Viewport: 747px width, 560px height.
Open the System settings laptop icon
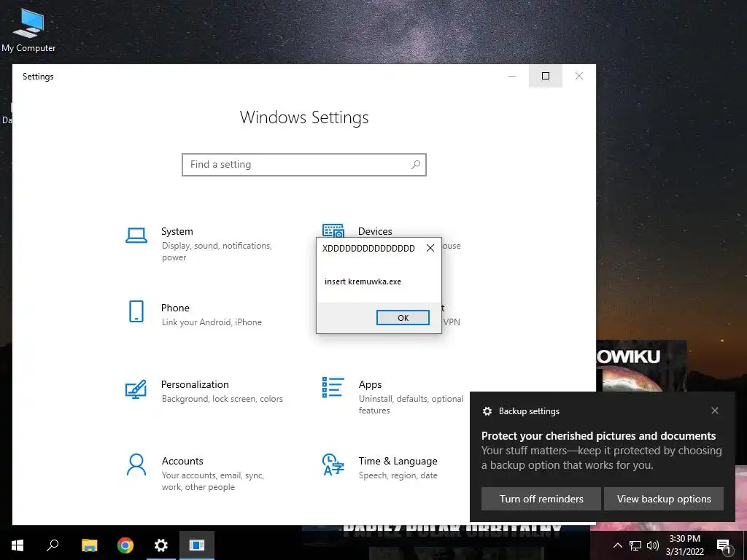click(x=136, y=236)
